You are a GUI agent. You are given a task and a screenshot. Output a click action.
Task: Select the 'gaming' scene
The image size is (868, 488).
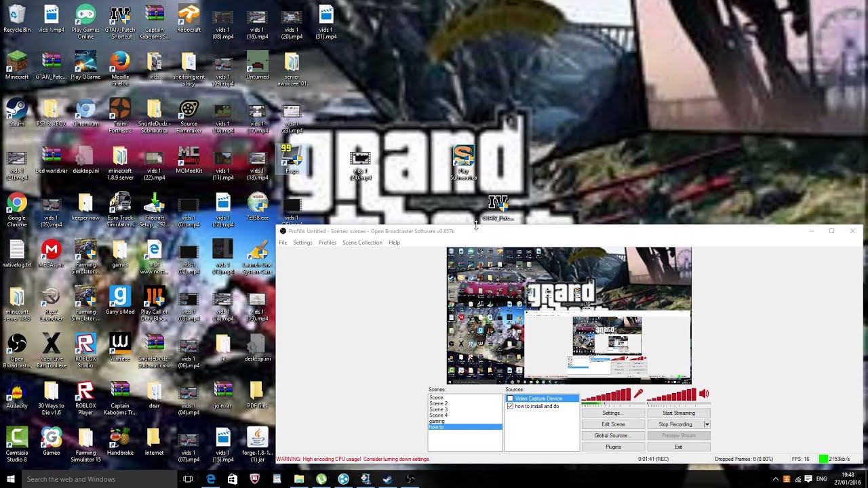pyautogui.click(x=465, y=421)
